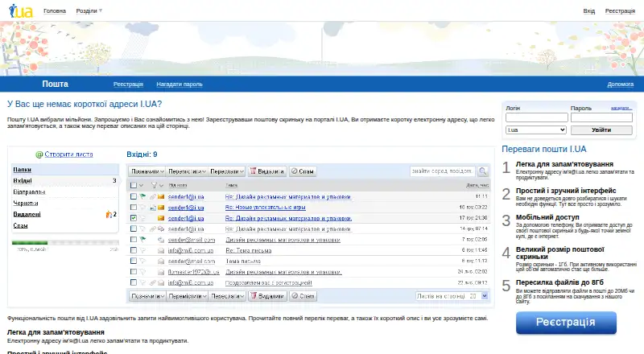
Task: Click the green flag on the sender@mail.com 02:06 email
Action: (142, 240)
